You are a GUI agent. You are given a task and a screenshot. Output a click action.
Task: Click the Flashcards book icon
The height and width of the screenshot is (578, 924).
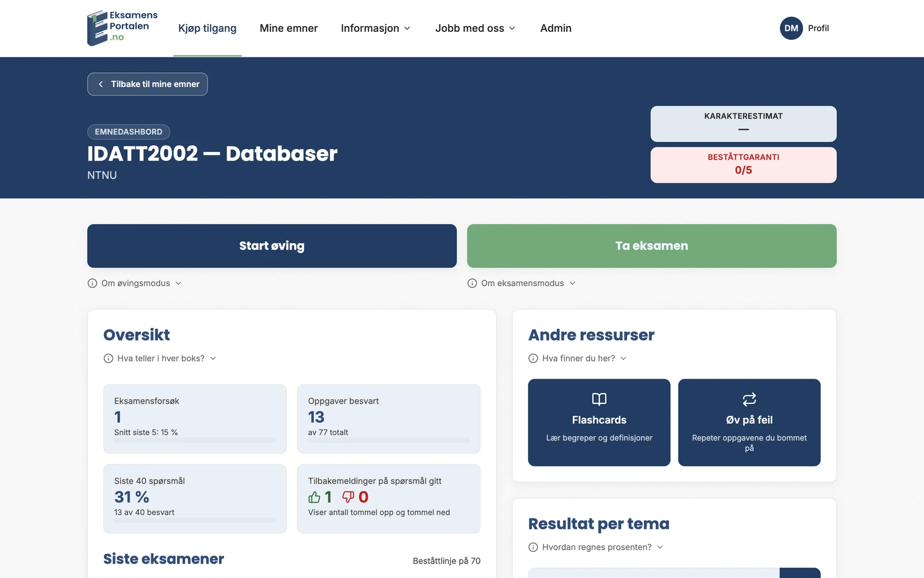599,399
